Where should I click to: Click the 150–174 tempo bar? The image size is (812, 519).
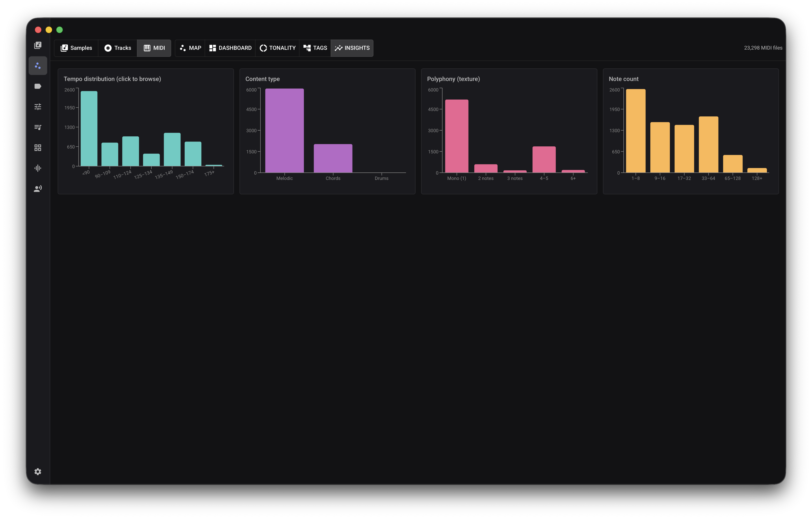[x=193, y=154]
